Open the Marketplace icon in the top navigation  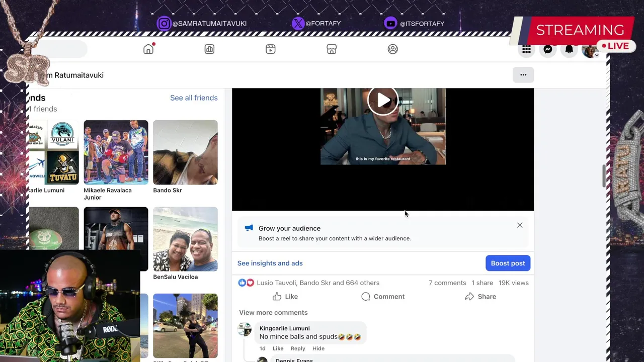[x=332, y=49]
